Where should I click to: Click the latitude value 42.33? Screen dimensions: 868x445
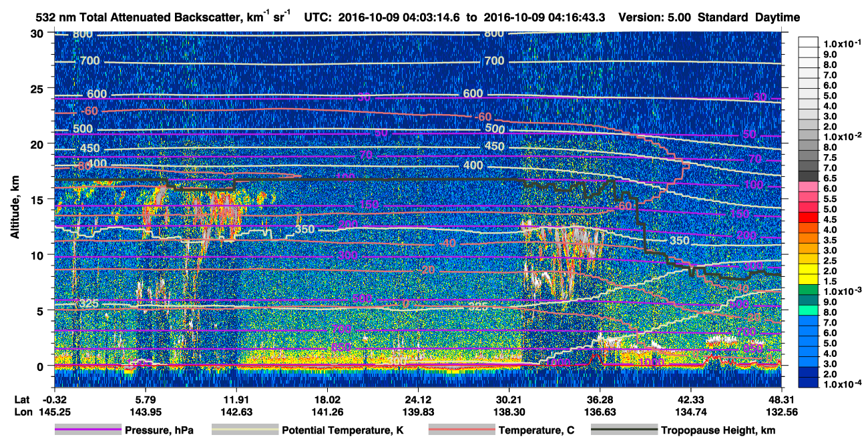(x=690, y=399)
